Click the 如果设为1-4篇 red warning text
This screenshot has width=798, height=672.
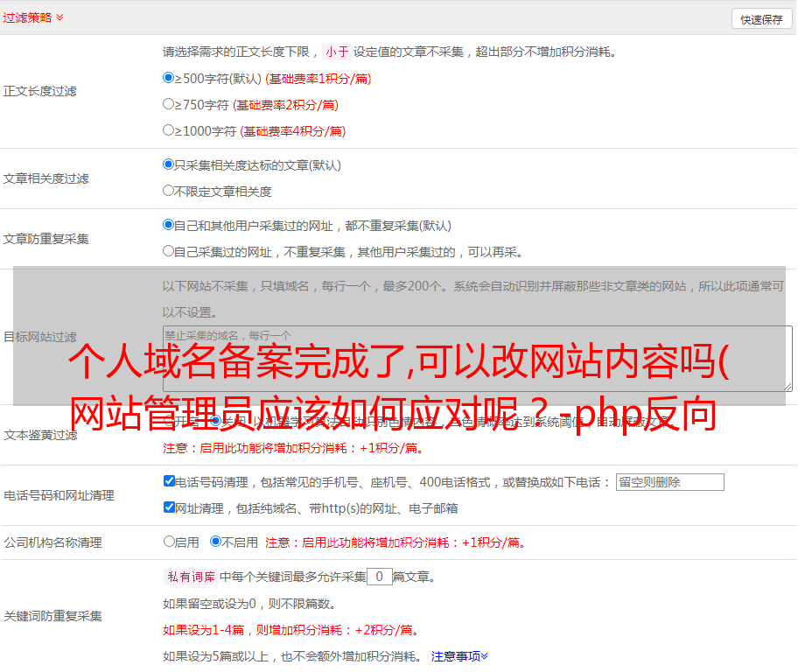[292, 630]
